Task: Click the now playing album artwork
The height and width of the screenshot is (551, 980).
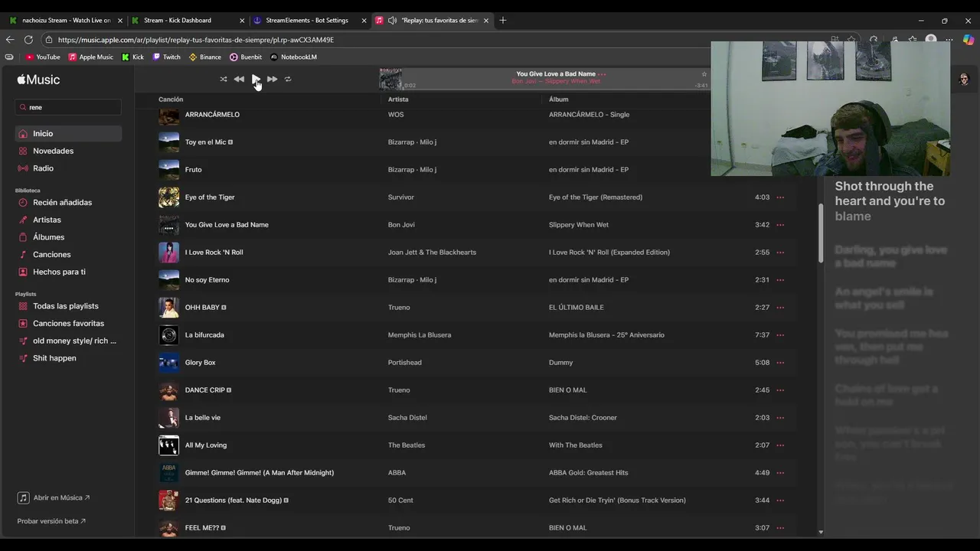Action: pos(390,79)
